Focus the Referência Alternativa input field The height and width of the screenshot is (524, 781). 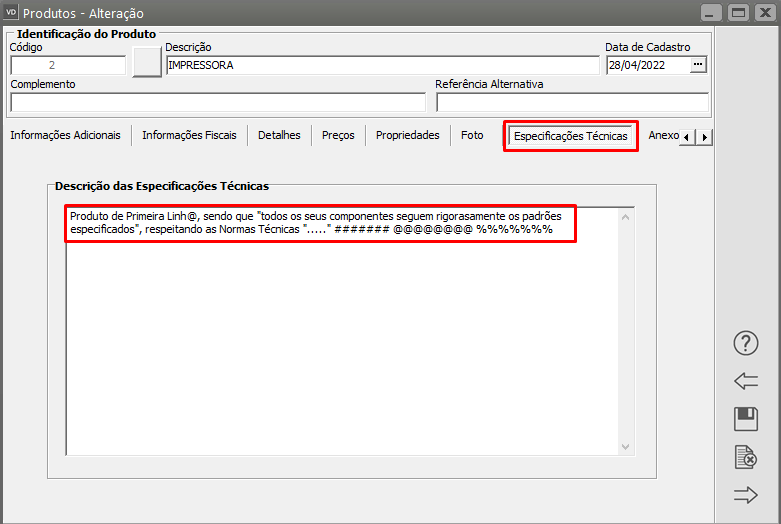pyautogui.click(x=572, y=103)
